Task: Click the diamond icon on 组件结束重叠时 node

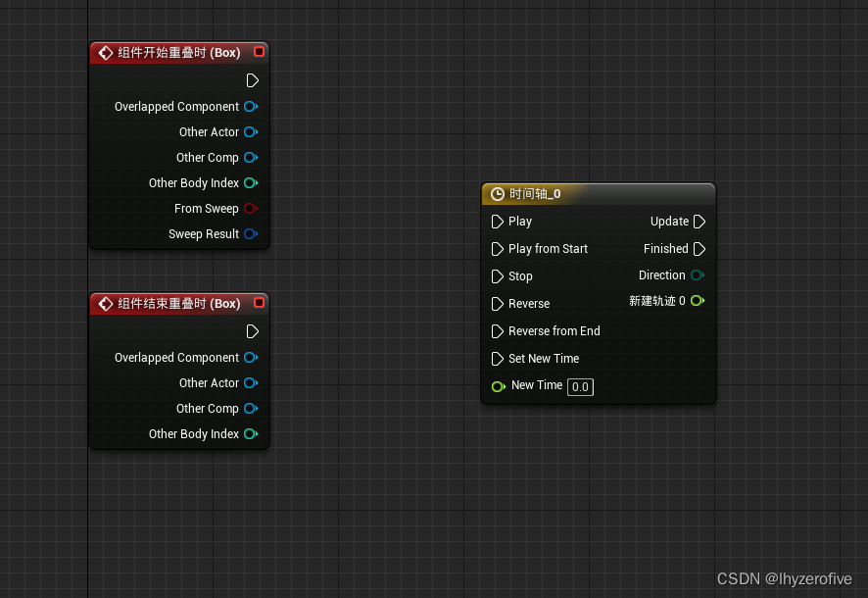Action: pos(104,303)
